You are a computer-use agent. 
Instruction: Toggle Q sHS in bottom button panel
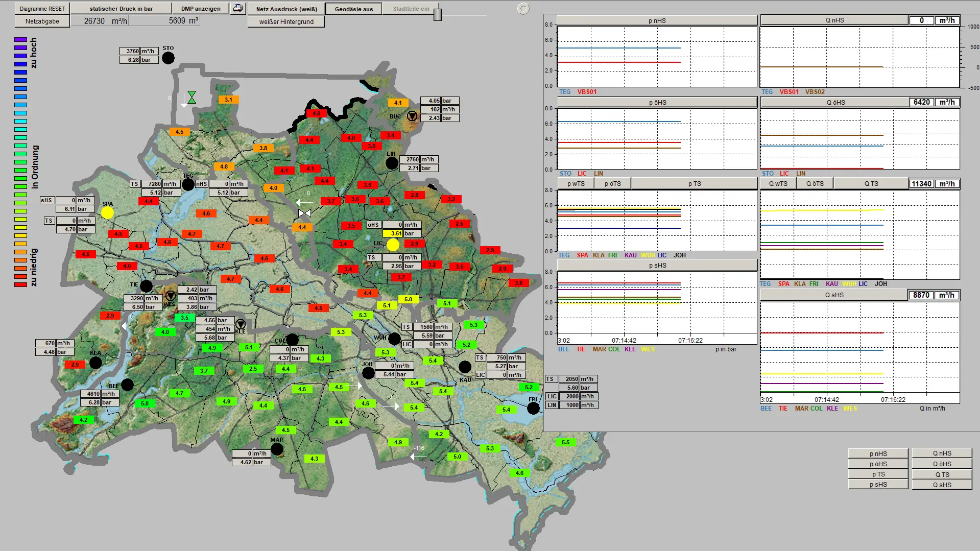click(942, 485)
